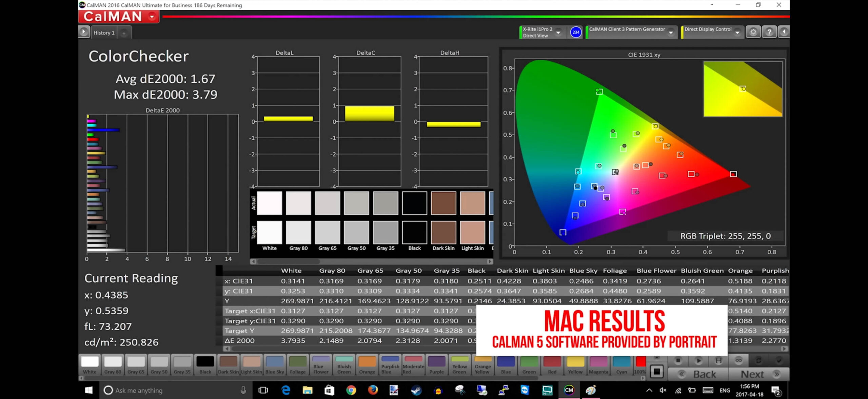Screen dimensions: 868x399
Task: Open TeamViewer from the taskbar
Action: (x=525, y=390)
